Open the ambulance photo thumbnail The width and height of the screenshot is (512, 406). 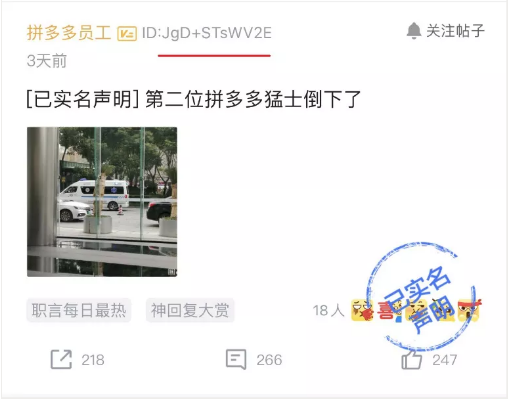(x=102, y=202)
